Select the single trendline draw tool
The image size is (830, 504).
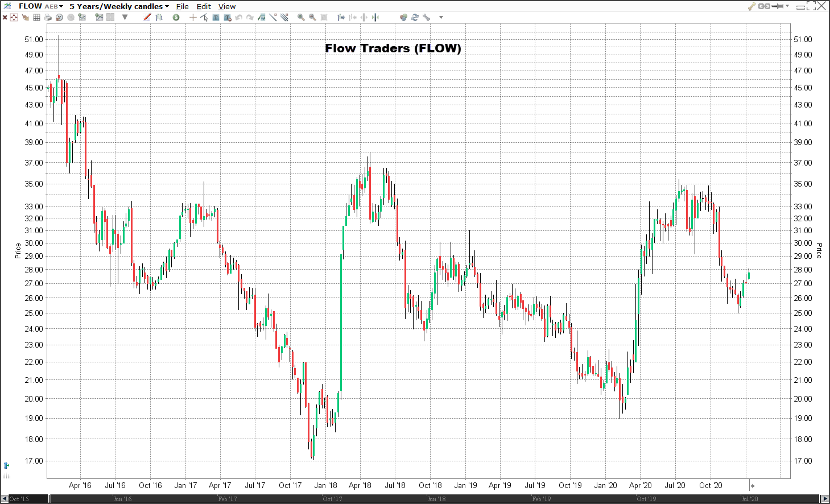[273, 17]
